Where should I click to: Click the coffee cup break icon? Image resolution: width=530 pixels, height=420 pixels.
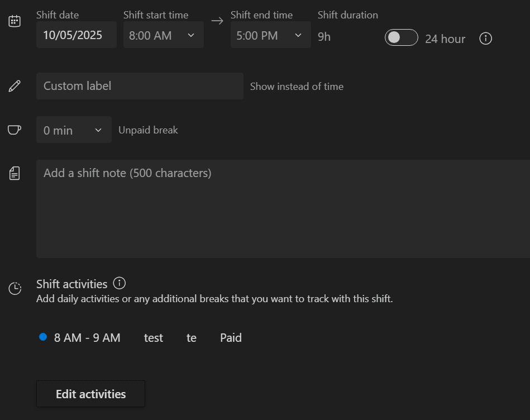[x=14, y=129]
